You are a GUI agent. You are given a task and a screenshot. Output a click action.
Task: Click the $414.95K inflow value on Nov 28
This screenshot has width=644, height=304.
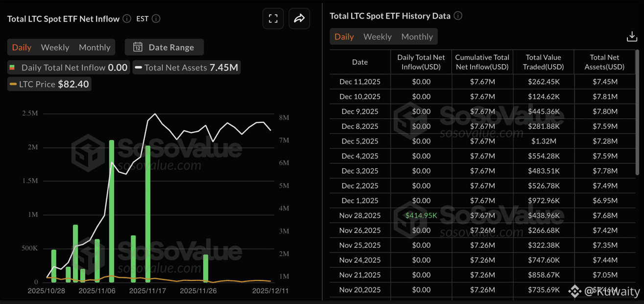pyautogui.click(x=421, y=215)
